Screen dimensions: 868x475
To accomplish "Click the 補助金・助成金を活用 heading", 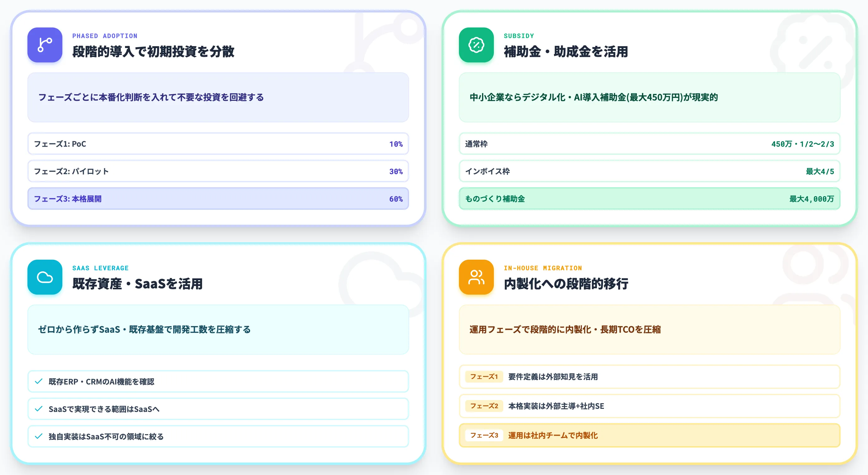I will pos(566,51).
